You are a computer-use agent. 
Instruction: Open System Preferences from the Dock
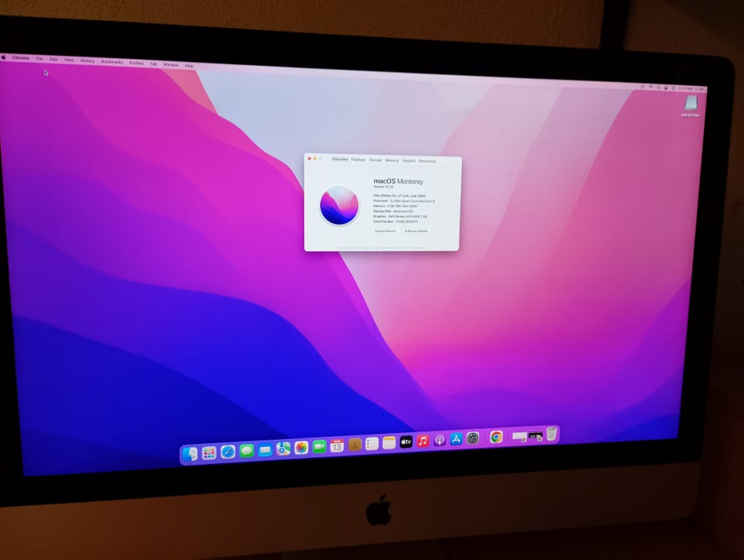coord(473,438)
